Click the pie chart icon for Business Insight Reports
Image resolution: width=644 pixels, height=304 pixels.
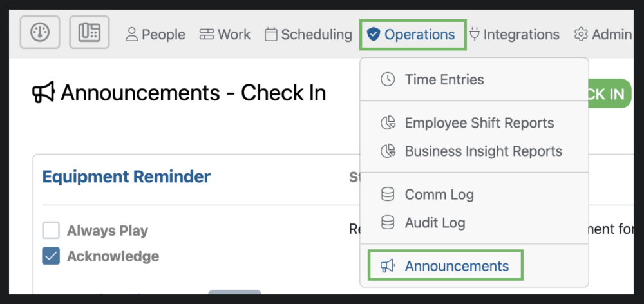388,151
